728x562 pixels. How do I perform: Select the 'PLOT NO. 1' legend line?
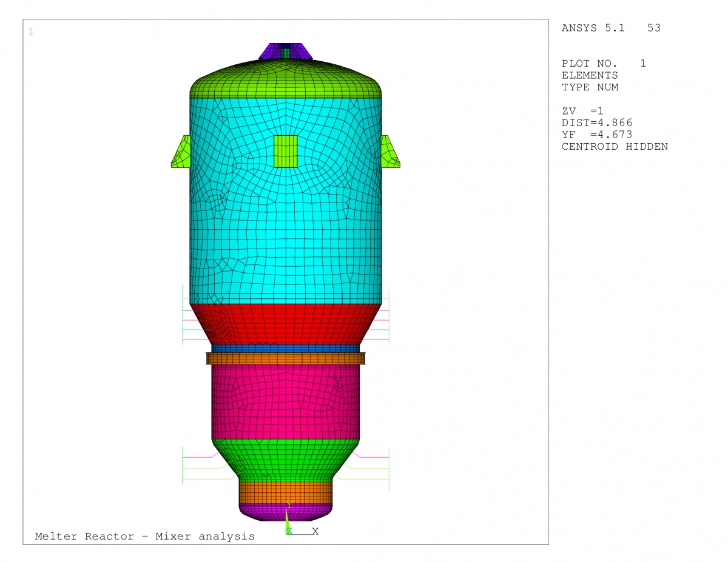(604, 64)
